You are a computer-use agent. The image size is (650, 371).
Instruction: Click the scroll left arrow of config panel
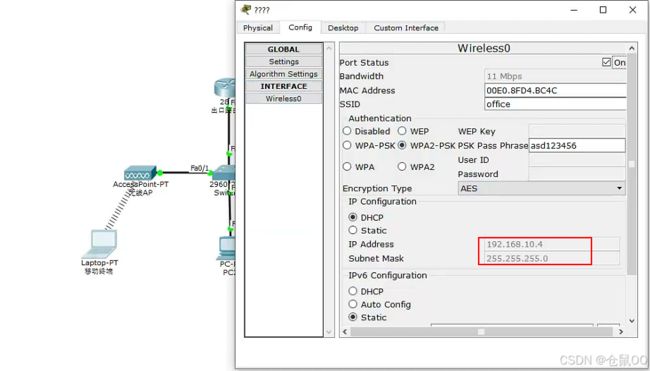point(345,332)
